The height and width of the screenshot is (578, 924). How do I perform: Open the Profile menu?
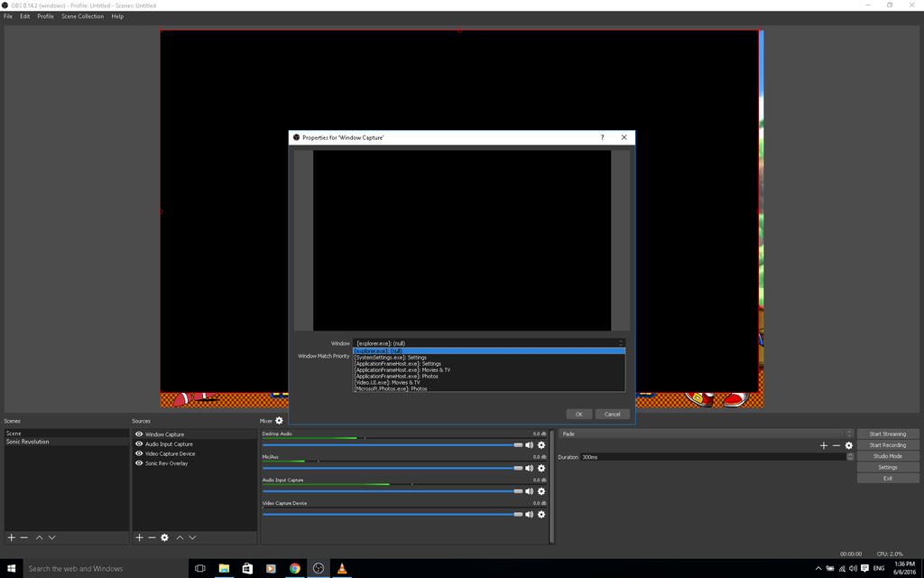click(x=45, y=16)
